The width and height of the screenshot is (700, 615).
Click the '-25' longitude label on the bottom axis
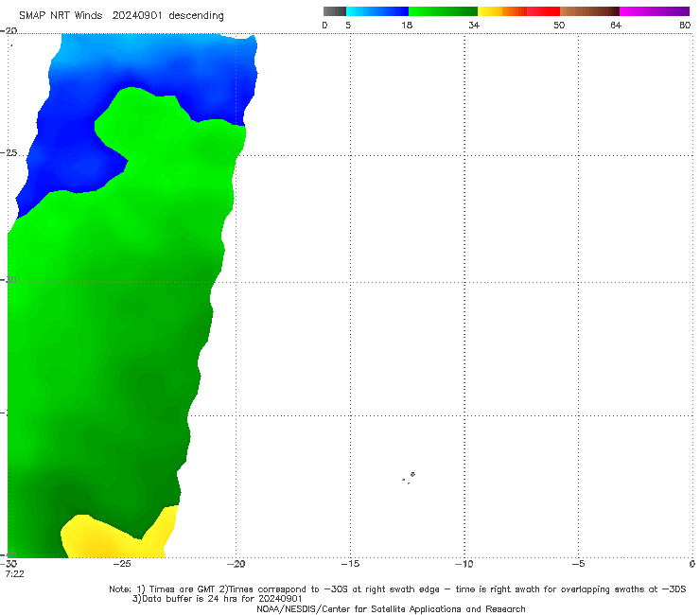pyautogui.click(x=122, y=564)
